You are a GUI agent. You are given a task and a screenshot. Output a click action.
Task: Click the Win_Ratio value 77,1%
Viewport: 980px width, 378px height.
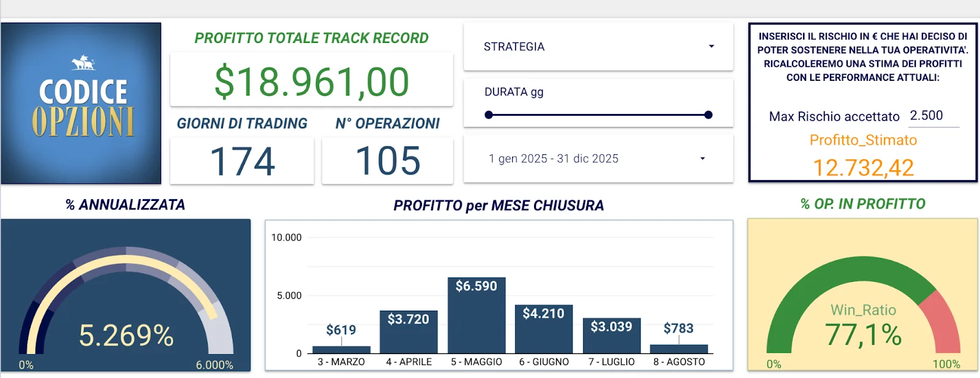tap(863, 335)
